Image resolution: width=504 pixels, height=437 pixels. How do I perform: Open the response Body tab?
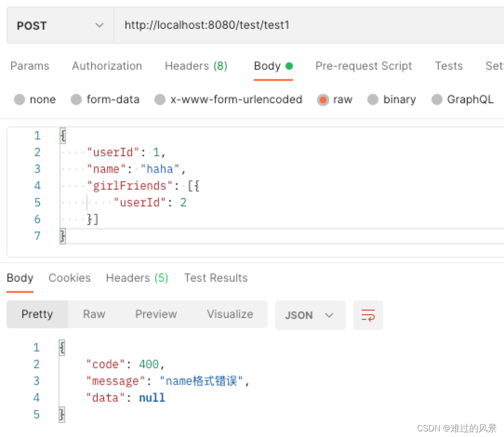coord(20,278)
